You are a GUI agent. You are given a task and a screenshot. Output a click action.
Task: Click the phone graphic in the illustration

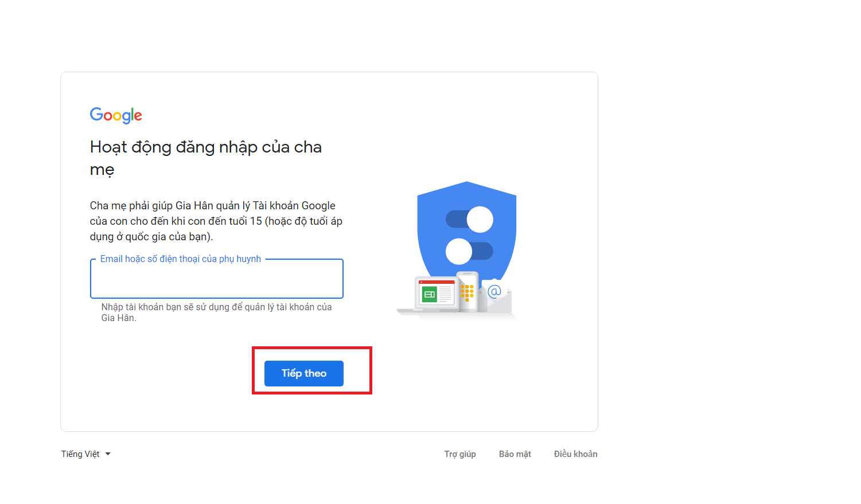(x=468, y=292)
